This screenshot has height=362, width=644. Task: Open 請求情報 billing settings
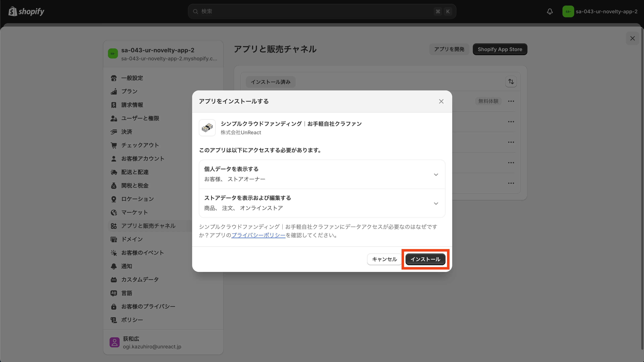(114, 105)
